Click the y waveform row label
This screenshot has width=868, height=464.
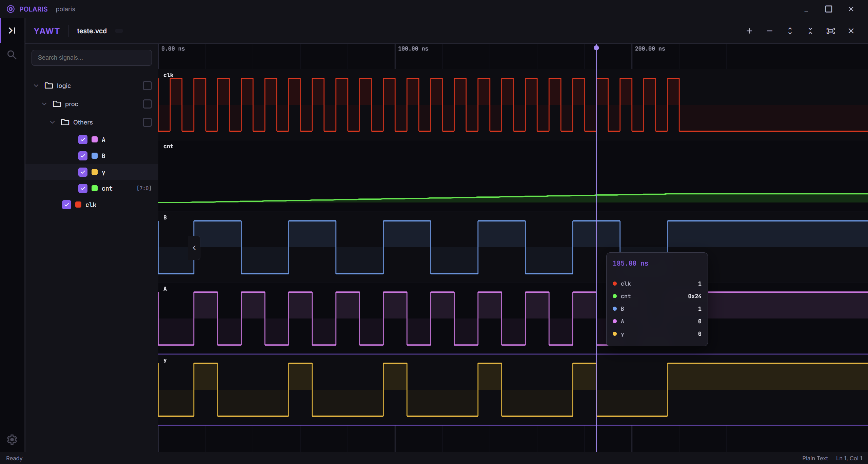165,360
